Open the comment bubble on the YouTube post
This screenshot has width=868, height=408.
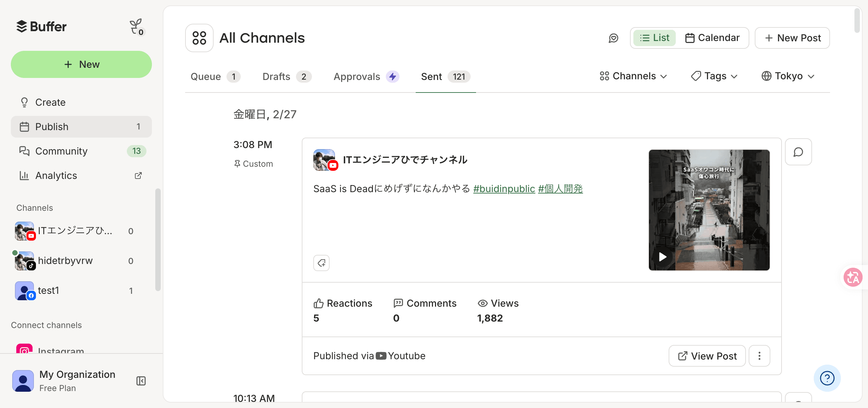click(798, 152)
